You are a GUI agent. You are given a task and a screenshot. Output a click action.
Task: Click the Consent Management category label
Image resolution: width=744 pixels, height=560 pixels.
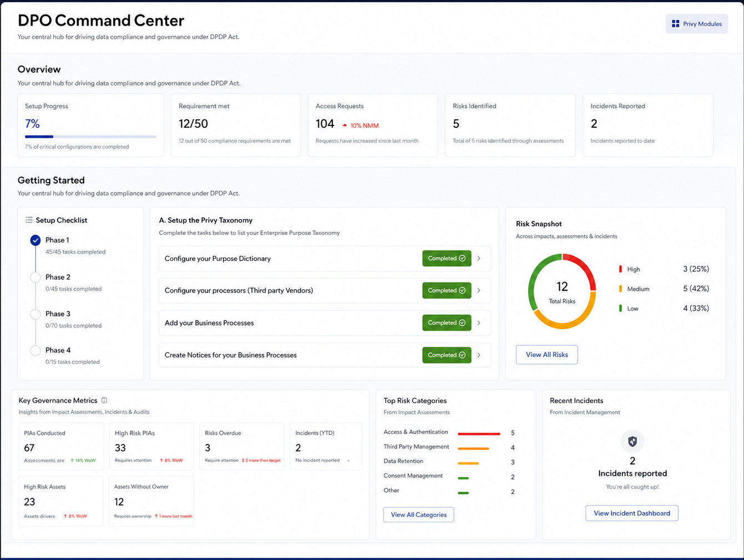pos(413,476)
